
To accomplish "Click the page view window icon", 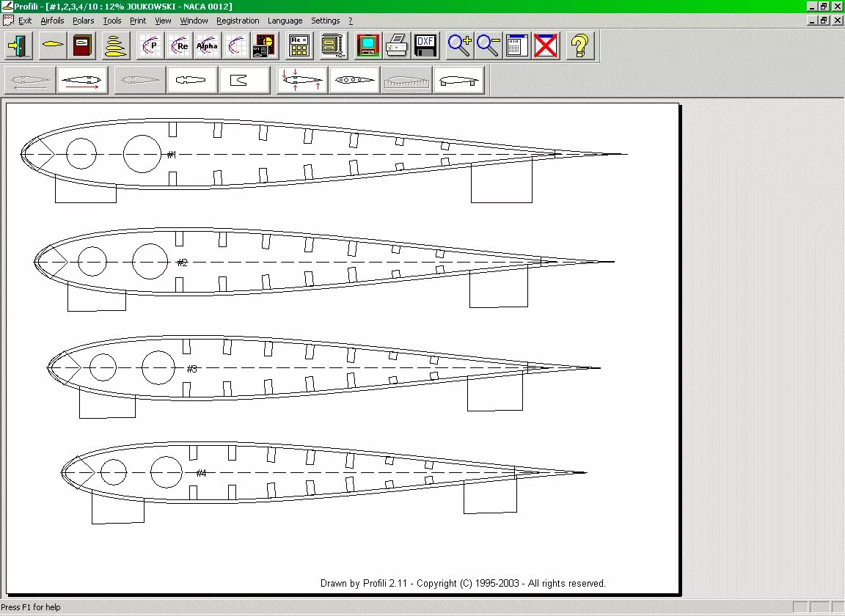I will coord(516,45).
